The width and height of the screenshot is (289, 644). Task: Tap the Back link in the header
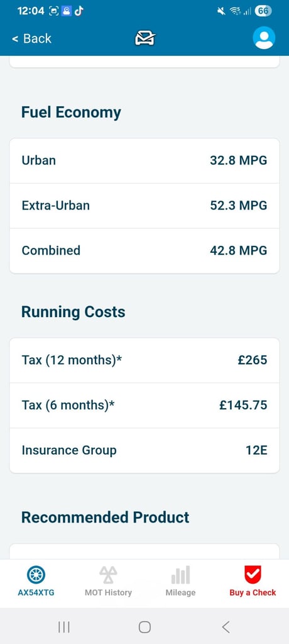[x=31, y=38]
